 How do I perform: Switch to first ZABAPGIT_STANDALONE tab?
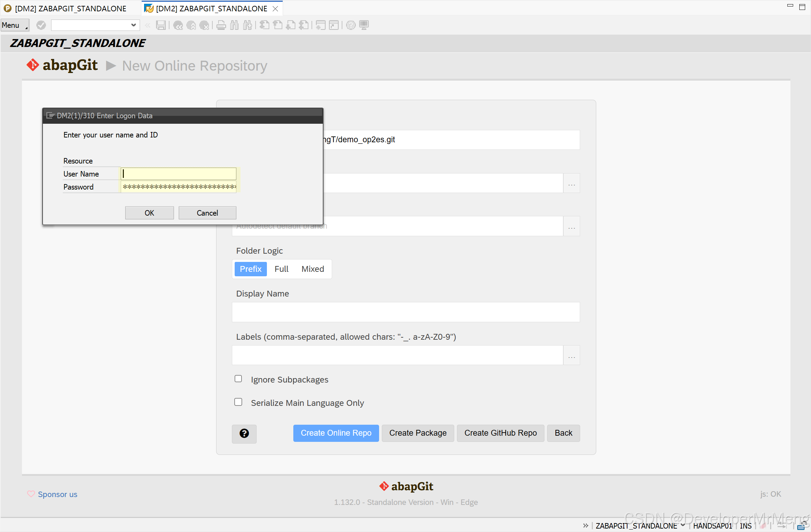(x=70, y=8)
